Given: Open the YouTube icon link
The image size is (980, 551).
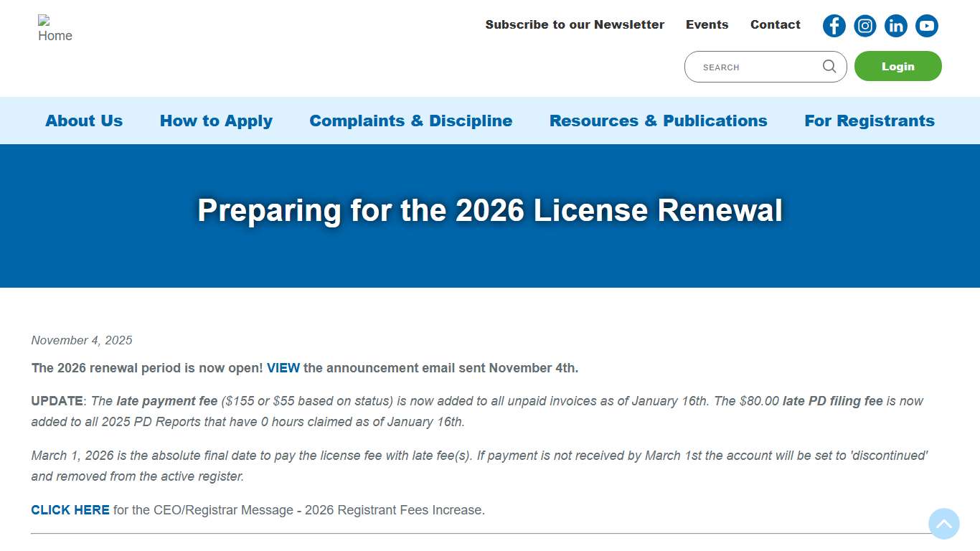Looking at the screenshot, I should [x=926, y=25].
